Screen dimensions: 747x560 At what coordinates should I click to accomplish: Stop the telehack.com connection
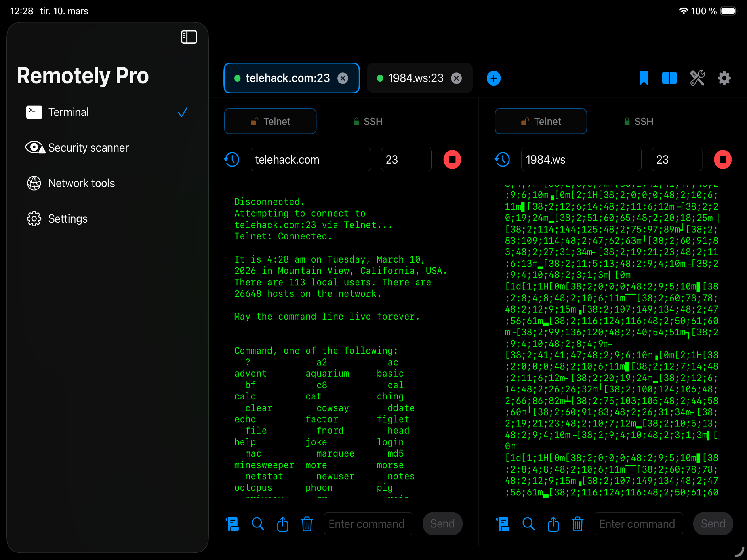(x=452, y=159)
